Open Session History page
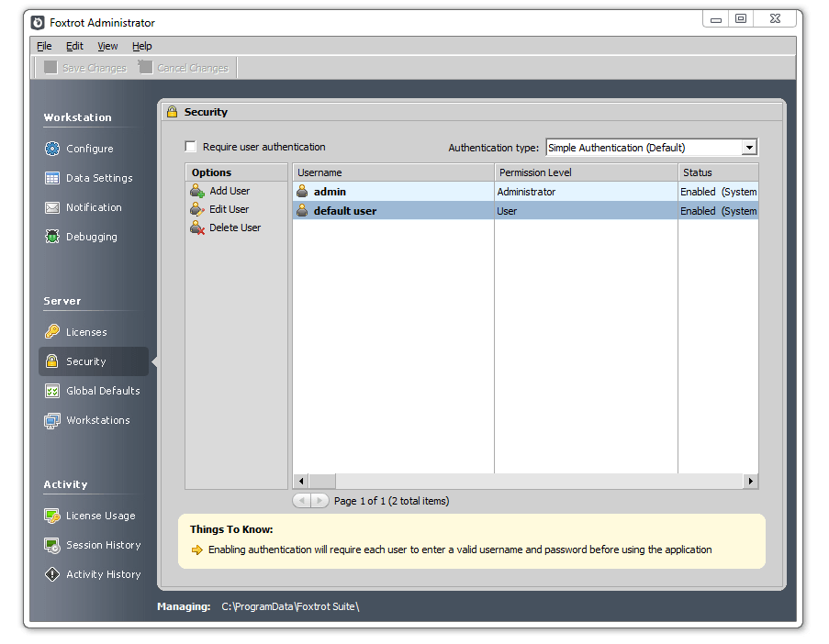Screen dimensions: 829x644 click(x=93, y=545)
